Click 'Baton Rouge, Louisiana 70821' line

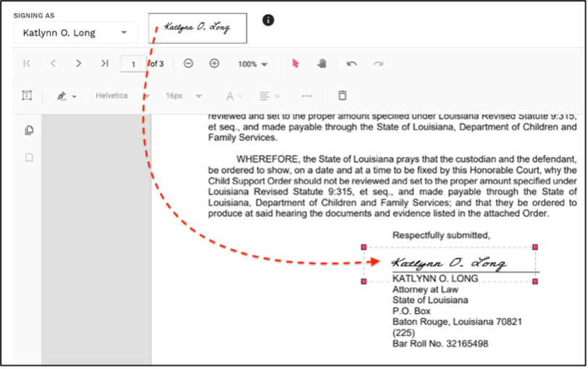click(457, 322)
